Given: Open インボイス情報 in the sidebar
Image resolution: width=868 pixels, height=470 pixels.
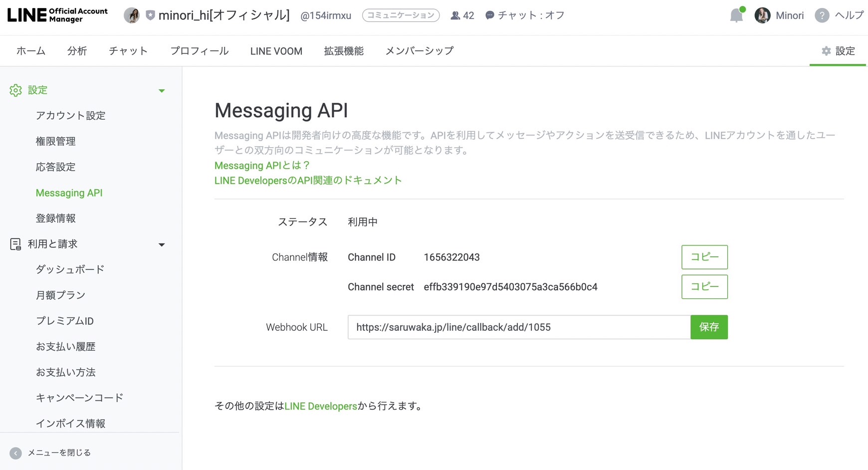Looking at the screenshot, I should [x=71, y=424].
